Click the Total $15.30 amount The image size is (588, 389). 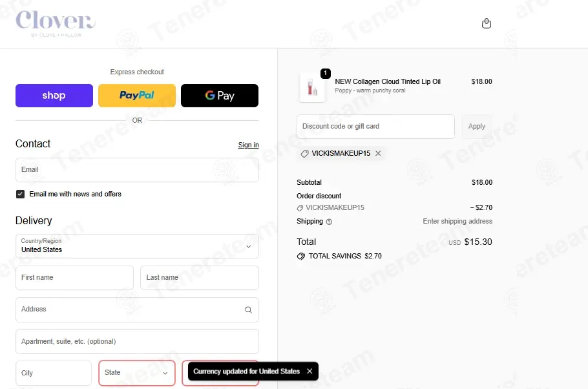pos(478,242)
